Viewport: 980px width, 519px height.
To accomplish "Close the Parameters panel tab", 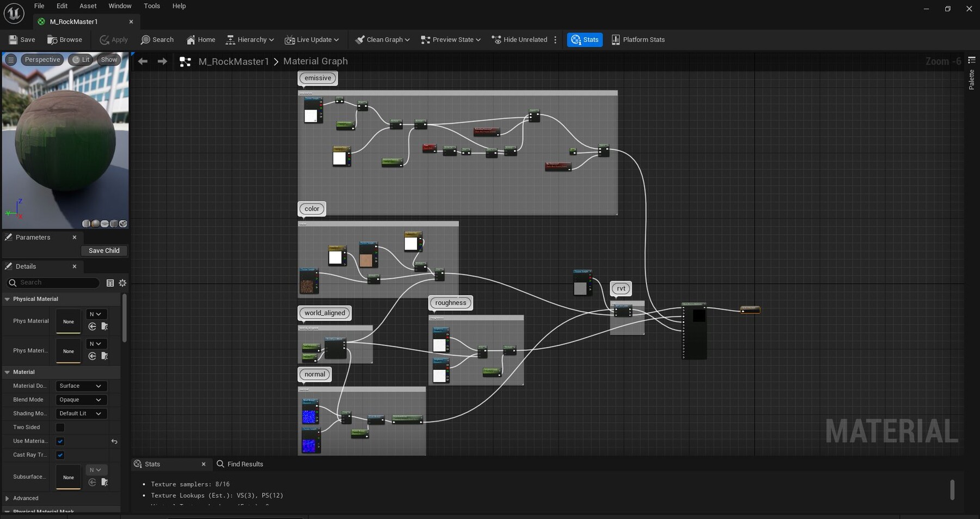I will [75, 237].
